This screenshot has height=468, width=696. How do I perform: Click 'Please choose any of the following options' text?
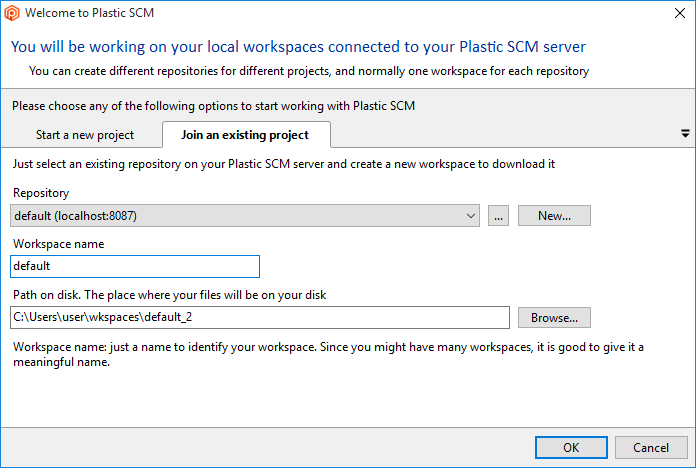pyautogui.click(x=214, y=106)
